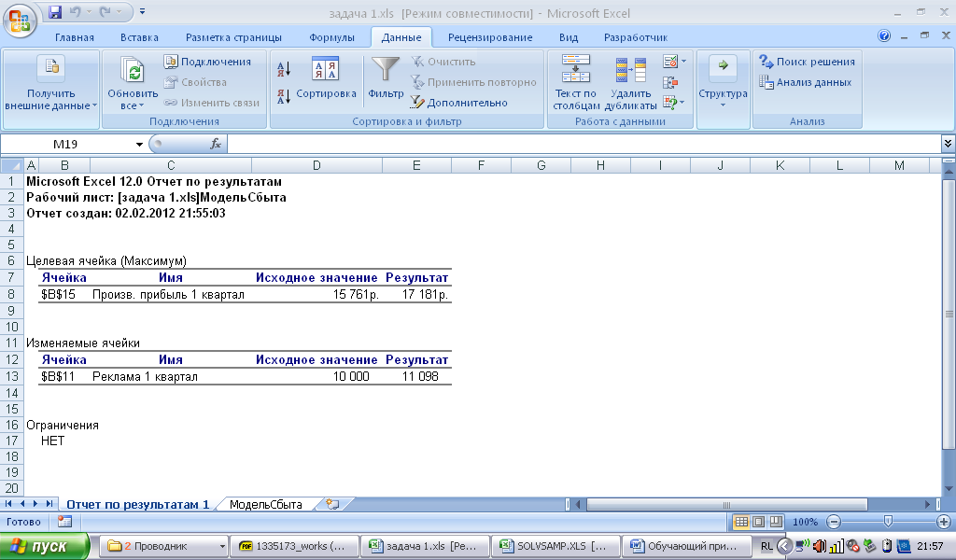
Task: Open the Office button menu
Action: coord(20,21)
